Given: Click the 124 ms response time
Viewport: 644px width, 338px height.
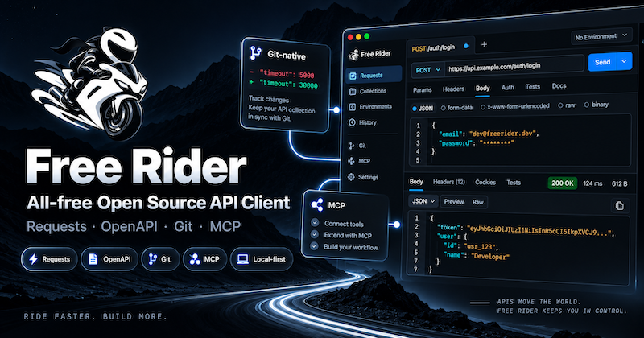Looking at the screenshot, I should tap(592, 183).
